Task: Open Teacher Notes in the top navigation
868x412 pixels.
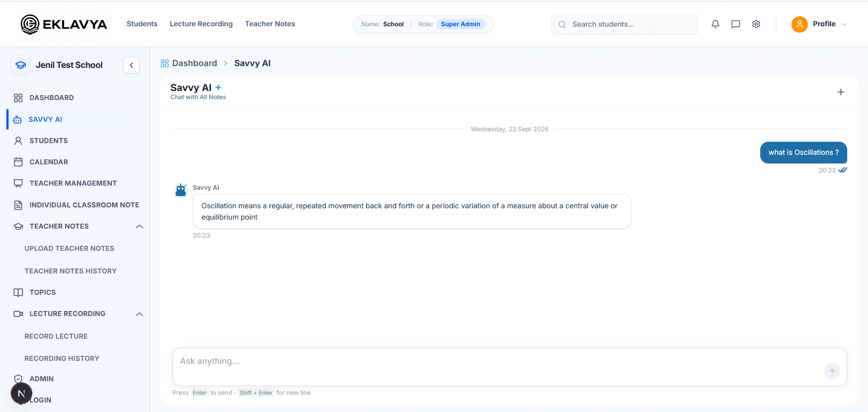Action: (270, 24)
